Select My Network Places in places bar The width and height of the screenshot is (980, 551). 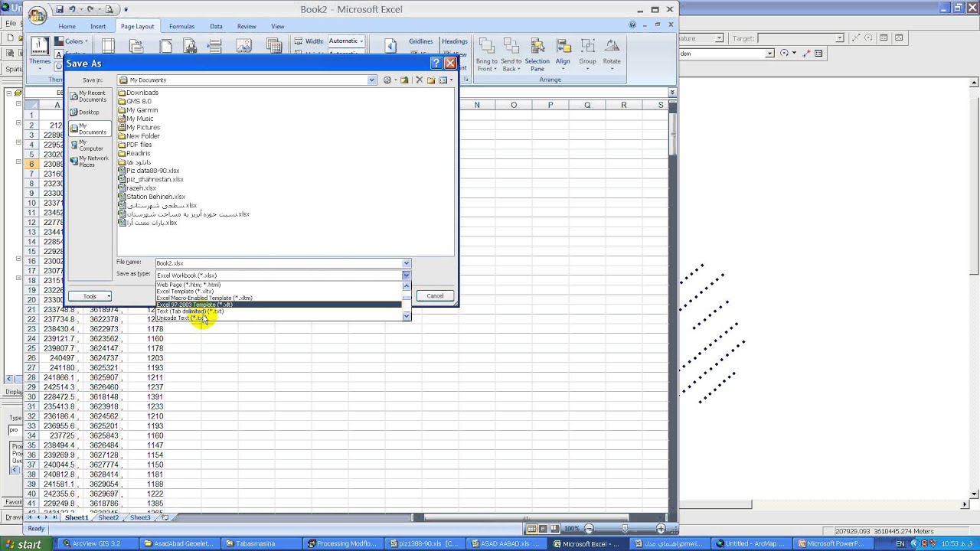click(89, 161)
